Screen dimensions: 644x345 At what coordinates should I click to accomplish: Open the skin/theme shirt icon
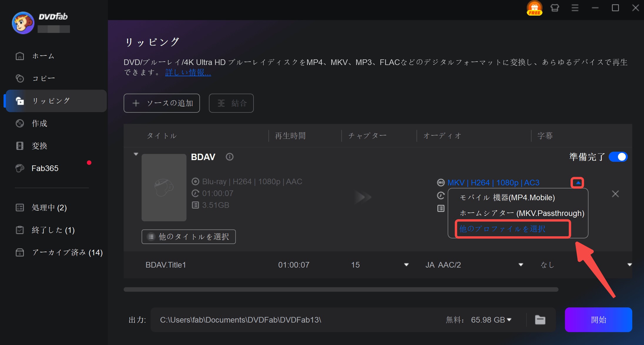(x=555, y=8)
